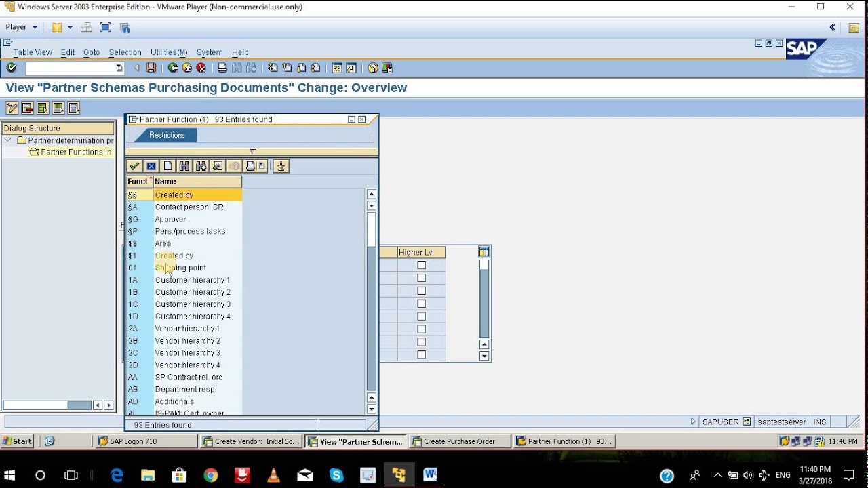Click the Name column header in popup
The height and width of the screenshot is (488, 868).
coord(197,182)
